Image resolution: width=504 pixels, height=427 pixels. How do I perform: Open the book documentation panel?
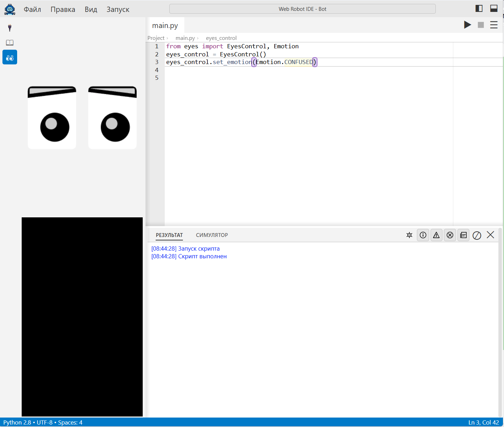[10, 43]
